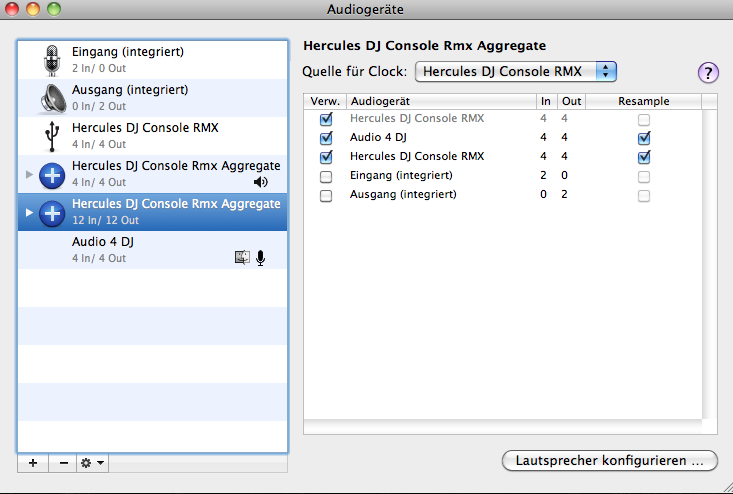Toggle Resample for the greyed Hercules DJ Console RMX row
This screenshot has width=733, height=494.
[x=644, y=120]
